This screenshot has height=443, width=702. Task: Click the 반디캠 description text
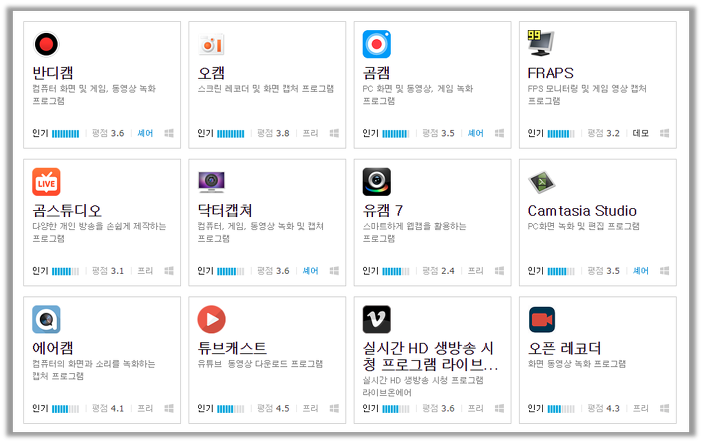point(94,95)
